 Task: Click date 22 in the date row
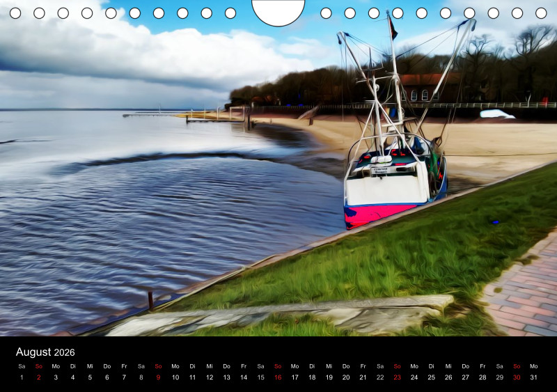(x=380, y=377)
